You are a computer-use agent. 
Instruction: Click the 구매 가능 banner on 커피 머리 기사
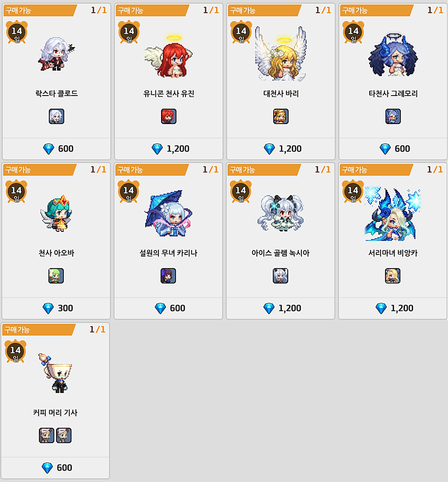tap(39, 330)
